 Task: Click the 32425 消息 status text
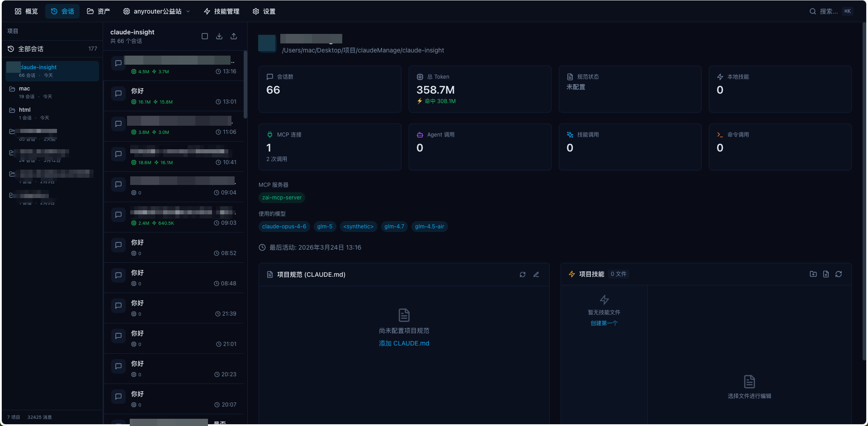(40, 417)
